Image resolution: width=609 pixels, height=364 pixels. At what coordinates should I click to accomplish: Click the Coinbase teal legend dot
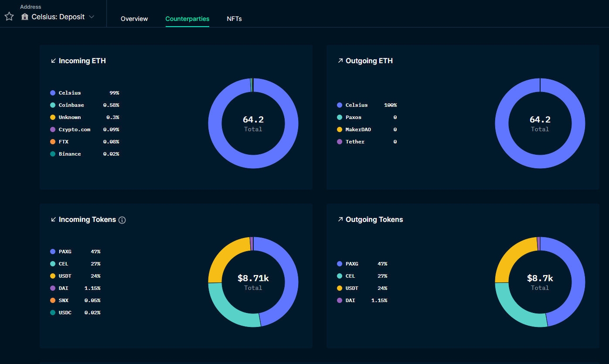(53, 105)
